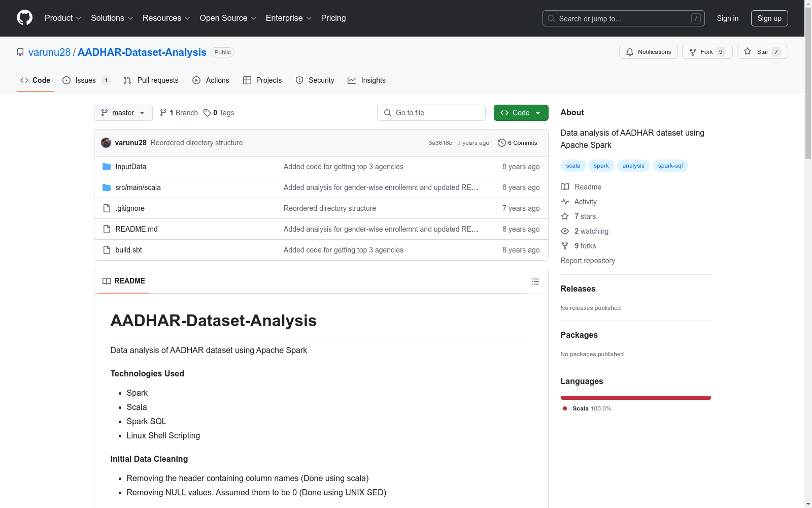Switch to the Projects tab
Viewport: 812px width, 508px height.
point(262,80)
